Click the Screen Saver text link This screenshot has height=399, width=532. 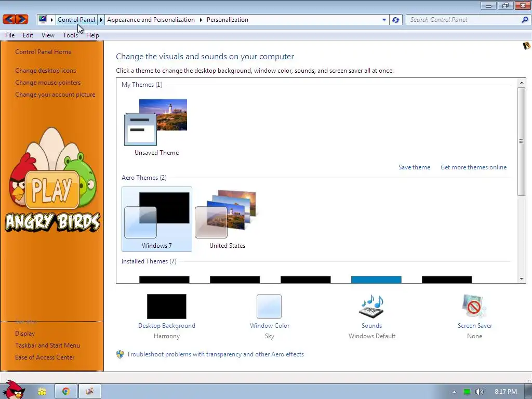pyautogui.click(x=475, y=326)
